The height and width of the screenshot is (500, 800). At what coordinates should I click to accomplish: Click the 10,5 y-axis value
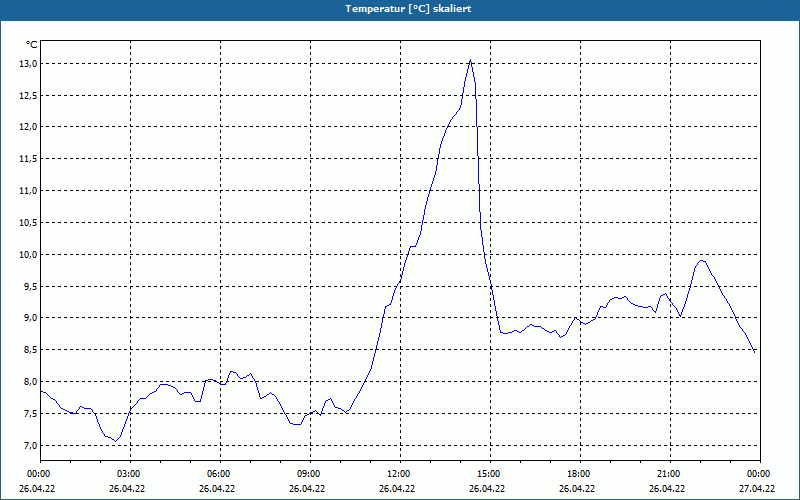pos(29,222)
